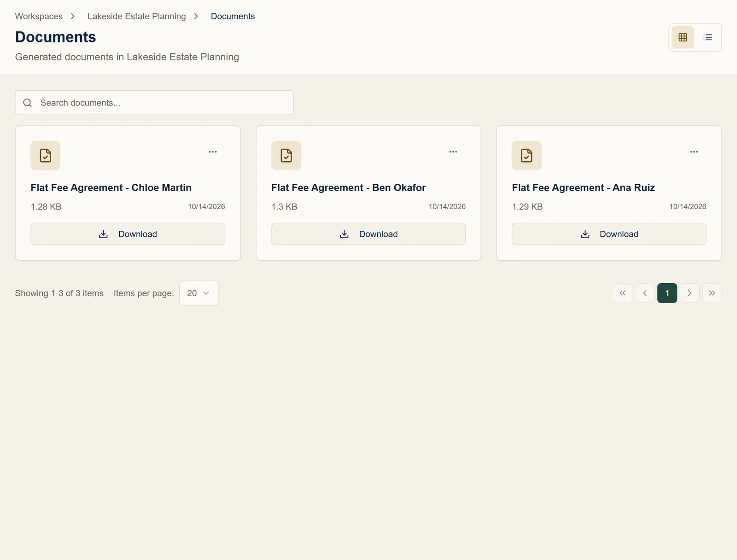The image size is (737, 560).
Task: Switch to list view
Action: coord(708,37)
